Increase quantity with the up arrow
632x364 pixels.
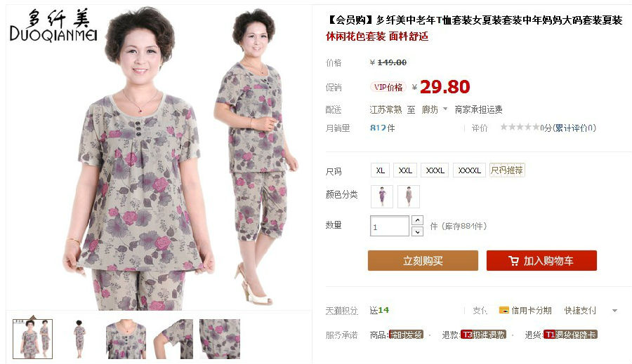[x=417, y=220]
